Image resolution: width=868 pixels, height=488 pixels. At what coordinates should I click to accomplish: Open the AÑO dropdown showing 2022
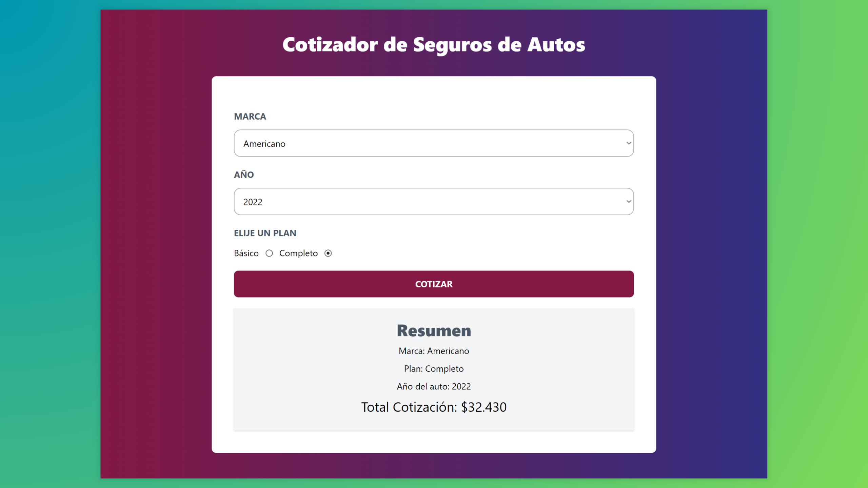coord(433,201)
